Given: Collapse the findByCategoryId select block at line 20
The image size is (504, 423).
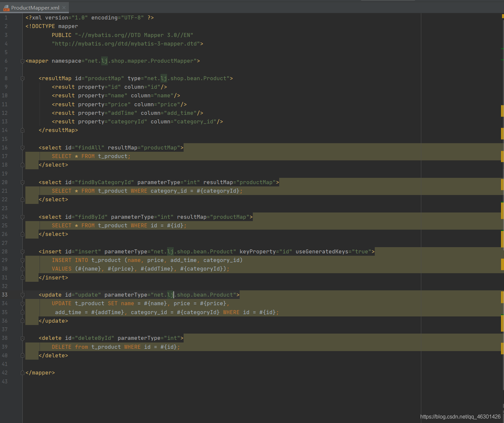Looking at the screenshot, I should click(22, 182).
